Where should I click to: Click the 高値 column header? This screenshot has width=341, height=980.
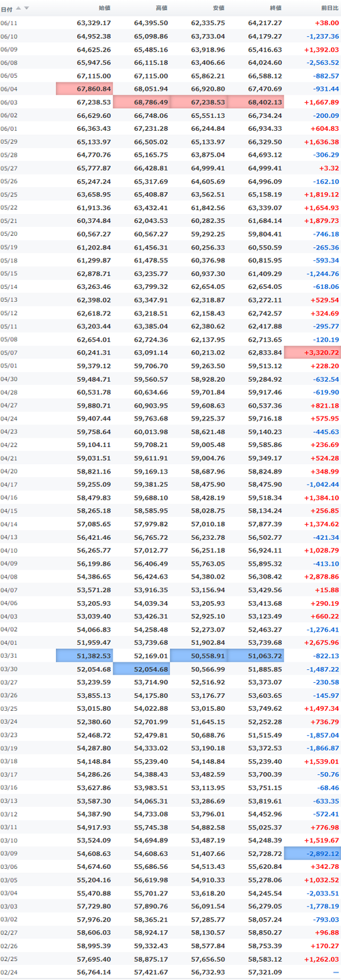tap(161, 9)
